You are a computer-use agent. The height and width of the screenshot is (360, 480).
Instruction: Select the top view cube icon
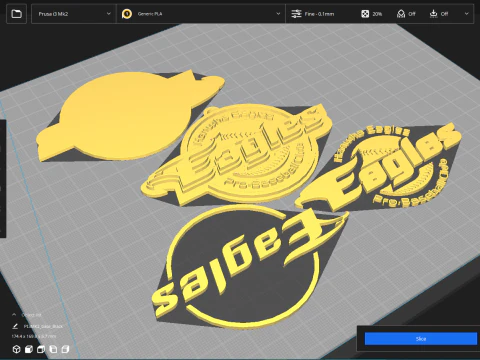coord(41,349)
